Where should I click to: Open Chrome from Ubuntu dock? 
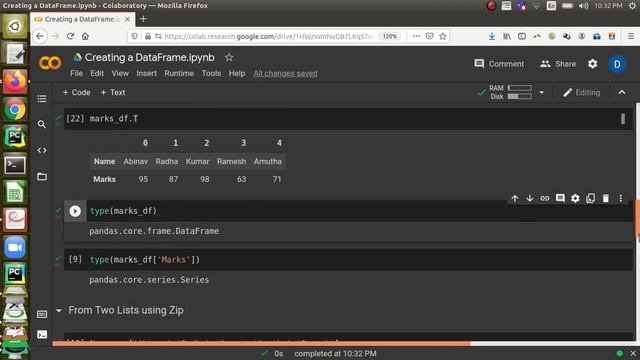coord(15,109)
